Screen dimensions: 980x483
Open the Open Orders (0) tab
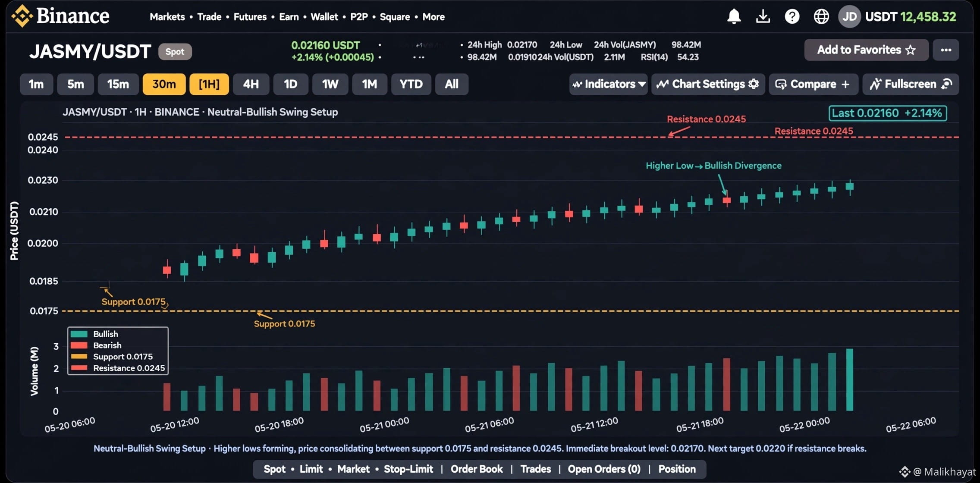[604, 469]
